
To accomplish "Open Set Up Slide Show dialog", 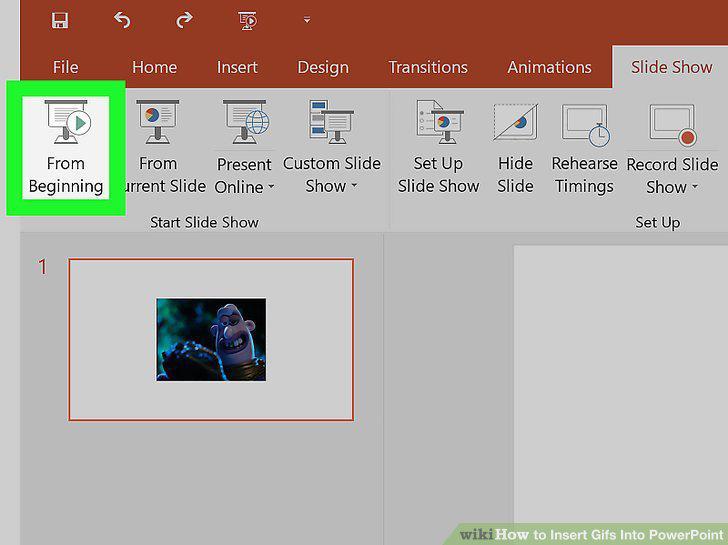I will [x=438, y=148].
